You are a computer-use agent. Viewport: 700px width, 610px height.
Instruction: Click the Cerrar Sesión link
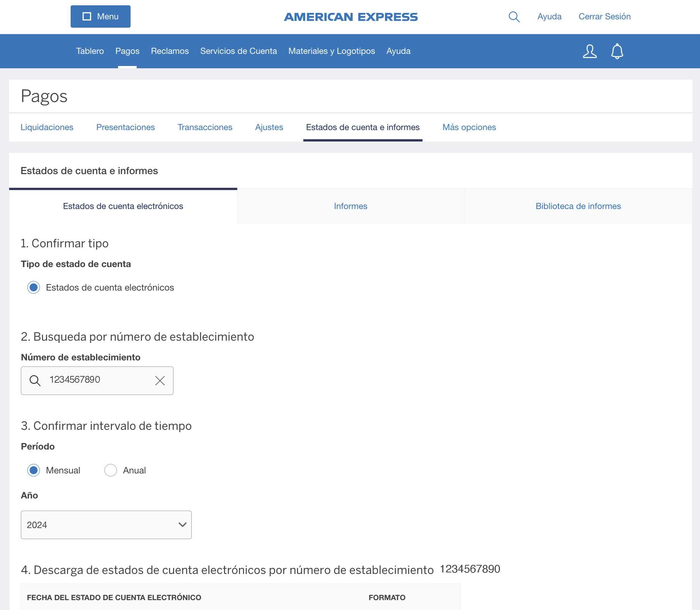604,16
